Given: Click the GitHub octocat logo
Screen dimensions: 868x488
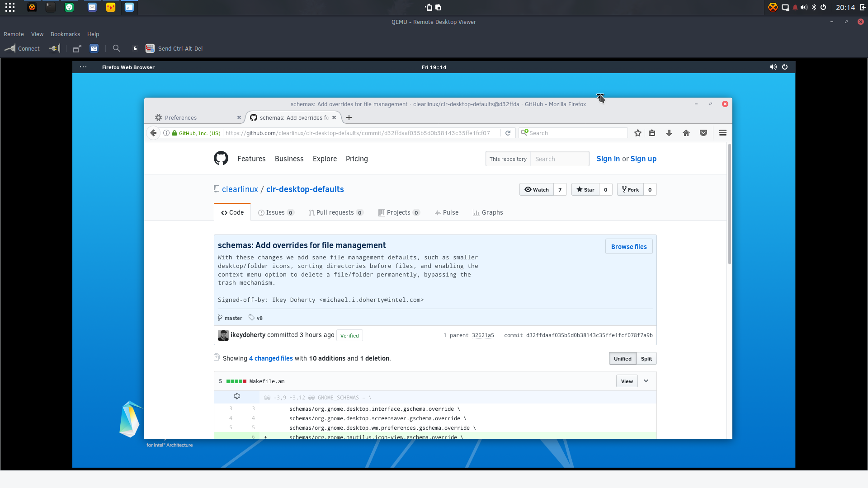Looking at the screenshot, I should [x=221, y=159].
